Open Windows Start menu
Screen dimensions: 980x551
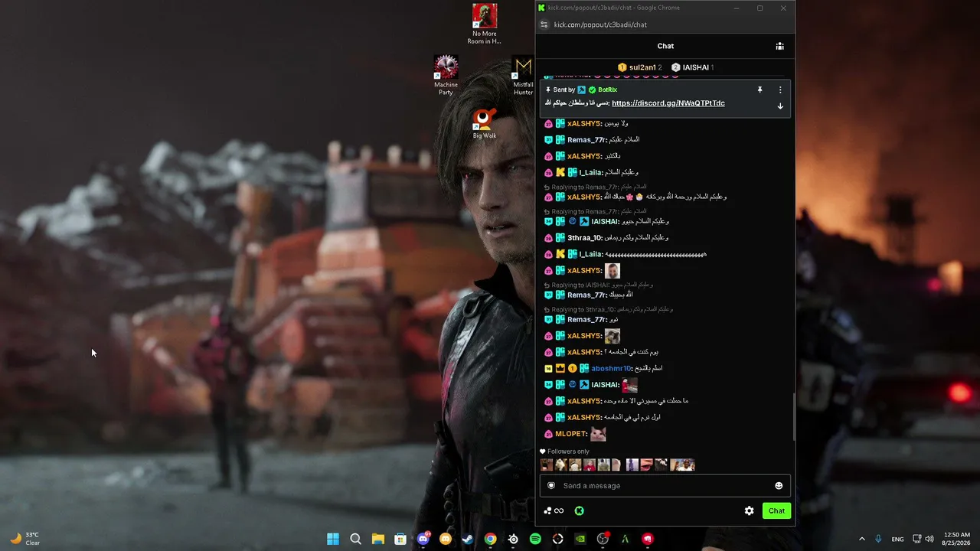point(333,539)
